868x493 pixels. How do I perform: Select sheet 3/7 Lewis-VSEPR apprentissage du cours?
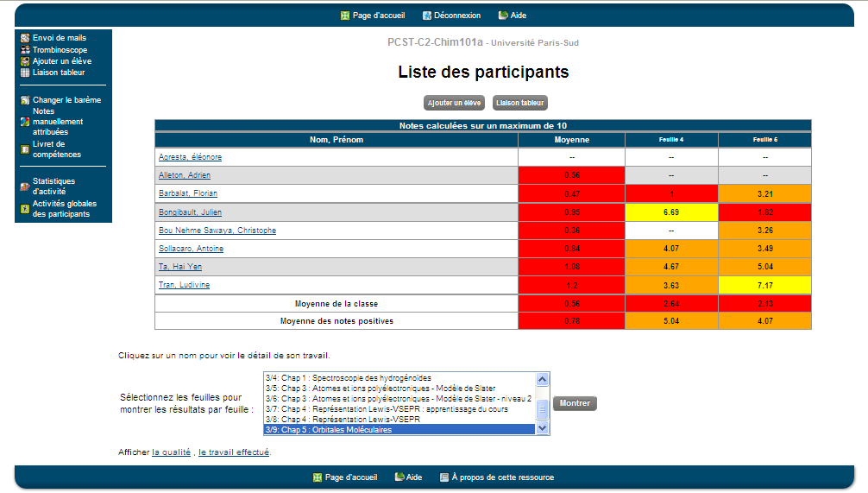399,409
